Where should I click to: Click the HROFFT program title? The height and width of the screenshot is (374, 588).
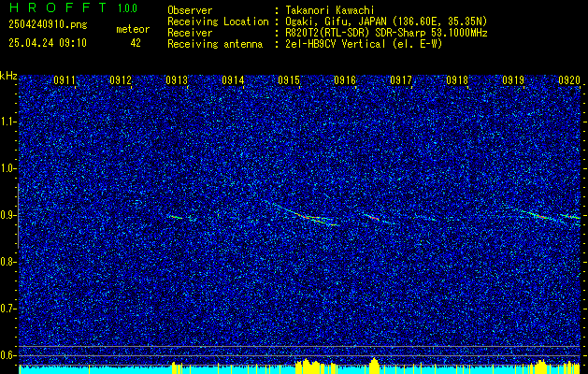tap(58, 7)
